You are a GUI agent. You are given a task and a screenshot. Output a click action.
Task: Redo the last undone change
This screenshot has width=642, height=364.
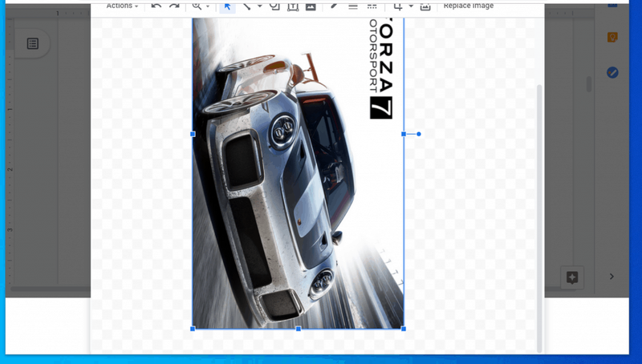tap(174, 6)
